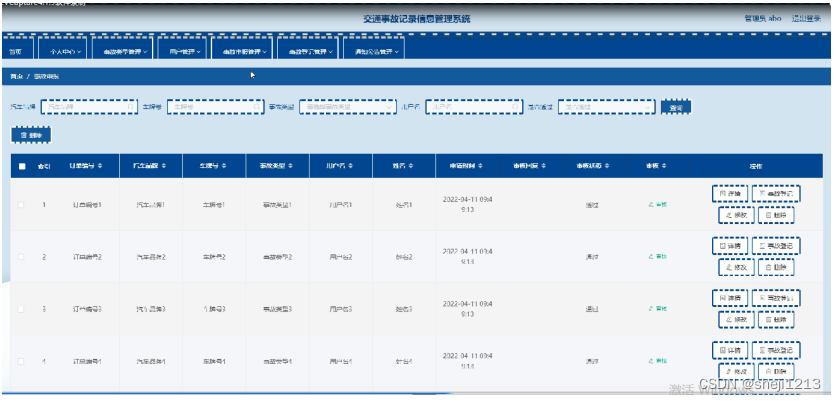Click 退出登录 at top right
Screen dimensions: 836x401
[x=806, y=19]
